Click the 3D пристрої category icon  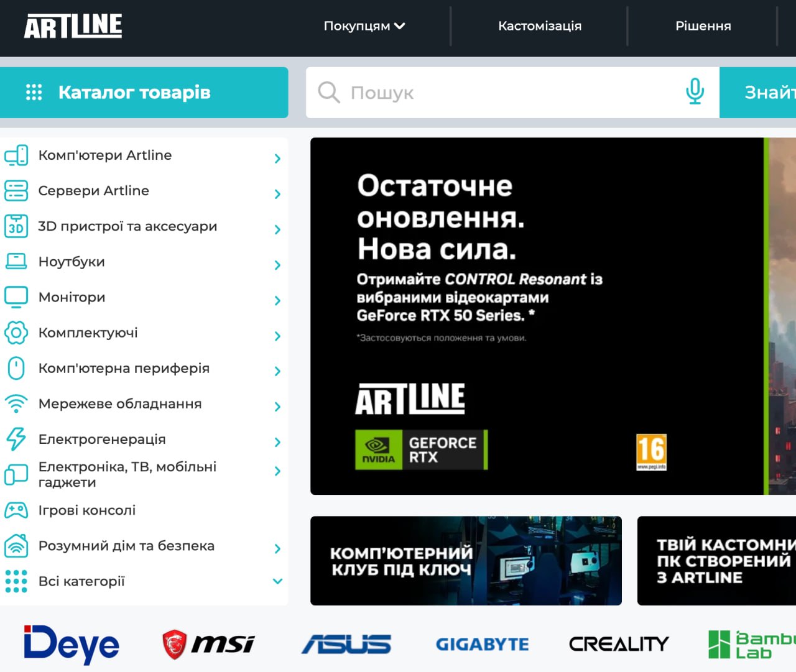tap(16, 226)
